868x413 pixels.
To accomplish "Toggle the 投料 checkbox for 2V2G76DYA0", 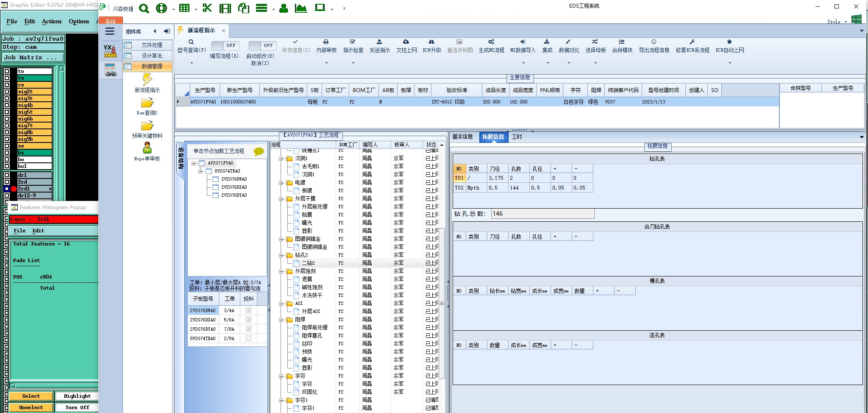I will coord(249,329).
